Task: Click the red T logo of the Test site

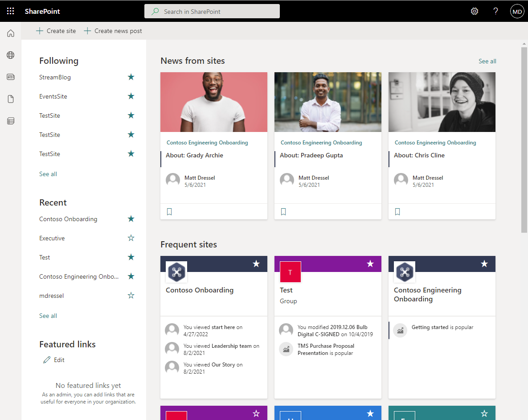Action: [290, 272]
